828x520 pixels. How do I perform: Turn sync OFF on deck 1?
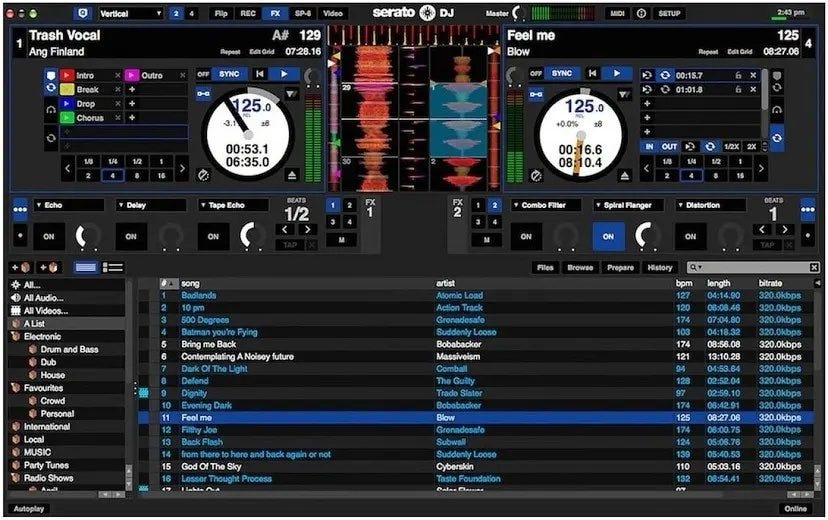tap(204, 74)
